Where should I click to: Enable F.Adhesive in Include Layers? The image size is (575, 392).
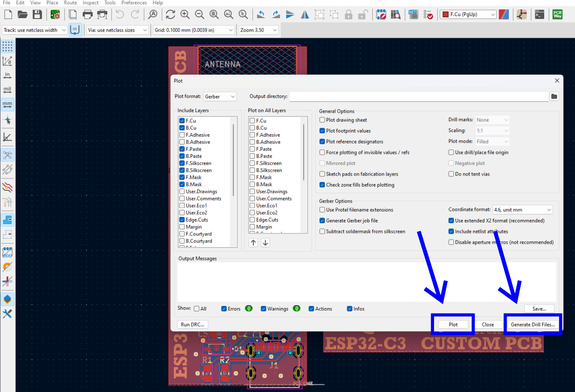[182, 135]
